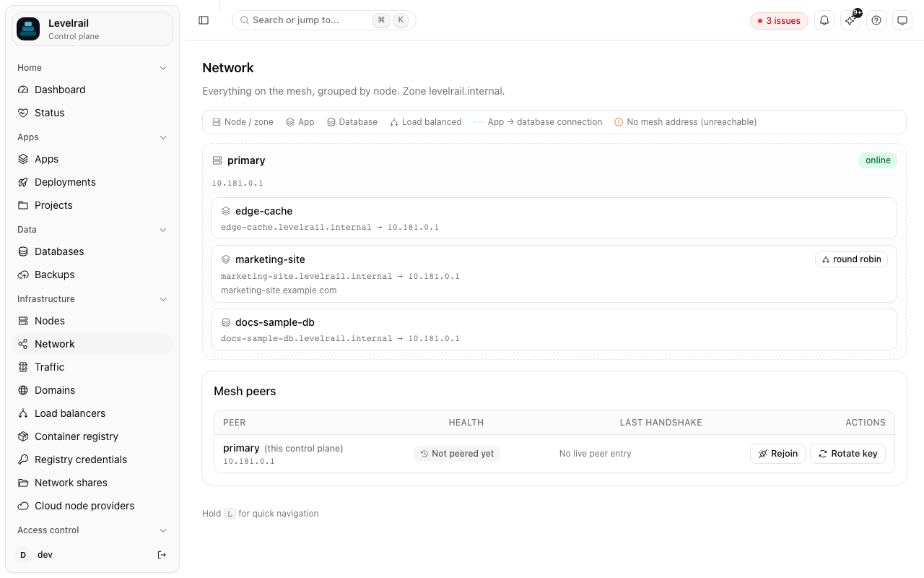The width and height of the screenshot is (924, 578).
Task: Click the Dashboard gauge icon
Action: tap(23, 90)
